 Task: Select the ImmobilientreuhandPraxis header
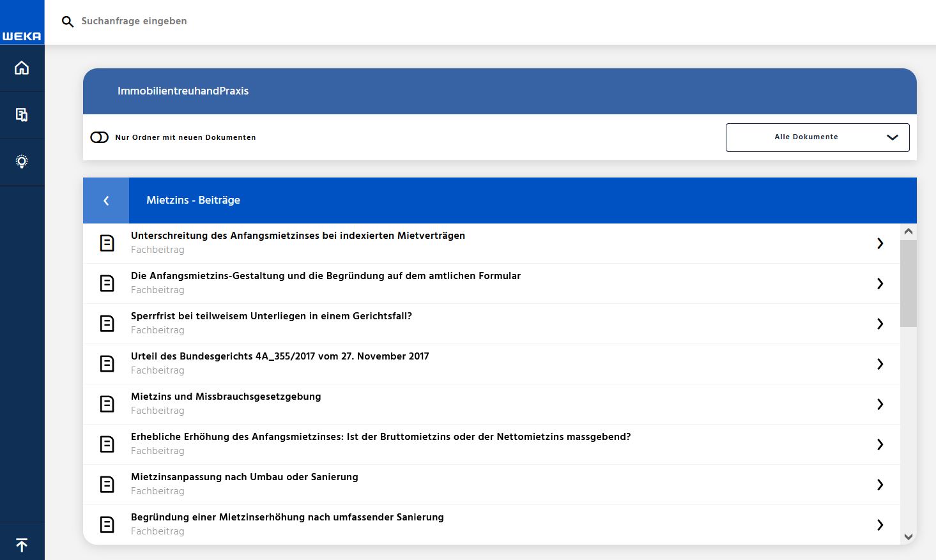click(183, 91)
